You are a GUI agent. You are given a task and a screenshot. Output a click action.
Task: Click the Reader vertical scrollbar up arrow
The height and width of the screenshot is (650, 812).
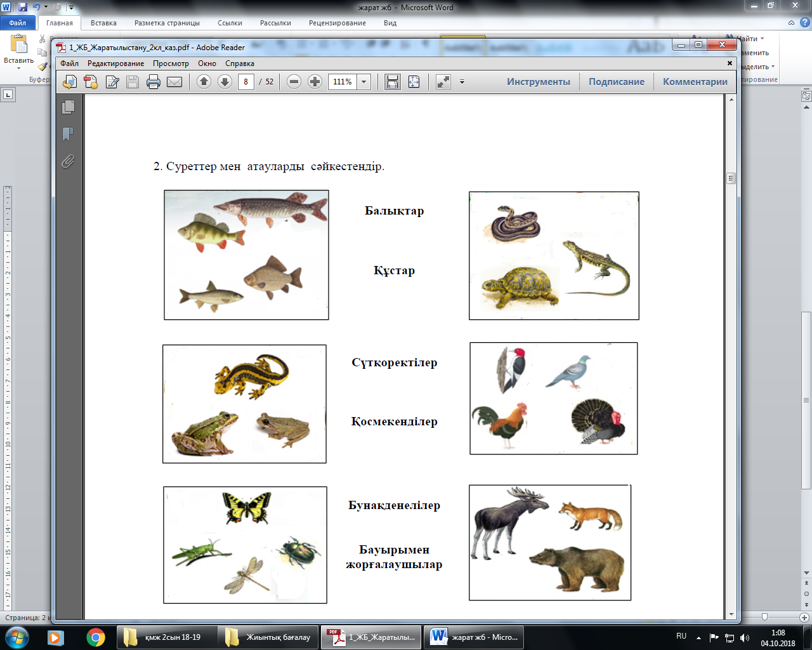tap(732, 99)
